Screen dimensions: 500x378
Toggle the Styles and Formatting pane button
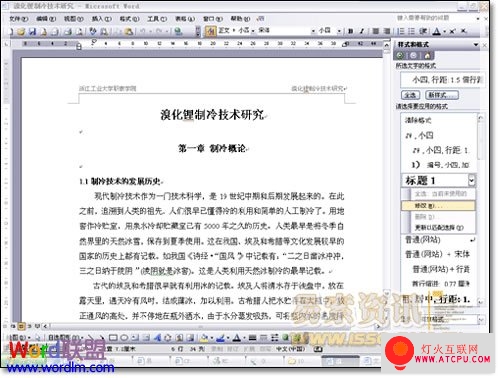211,31
